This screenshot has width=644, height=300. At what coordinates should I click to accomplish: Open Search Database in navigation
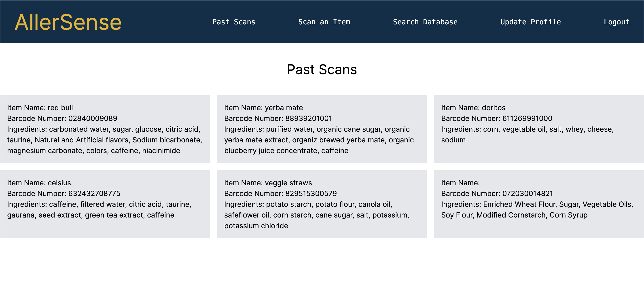click(x=425, y=22)
